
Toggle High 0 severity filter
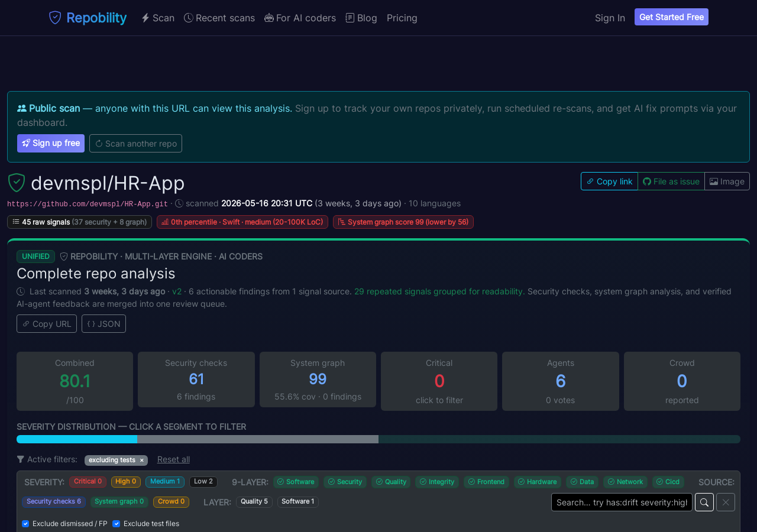[126, 482]
